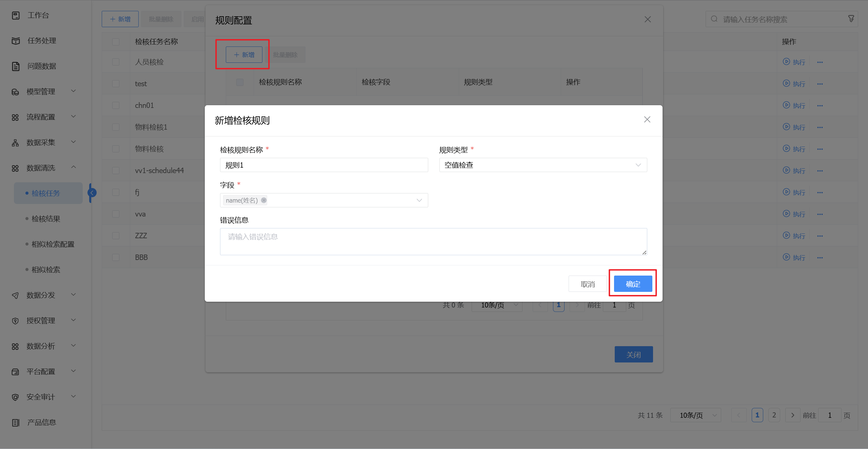
Task: Toggle select-all checkbox in 检核规则名称 header
Action: point(240,82)
